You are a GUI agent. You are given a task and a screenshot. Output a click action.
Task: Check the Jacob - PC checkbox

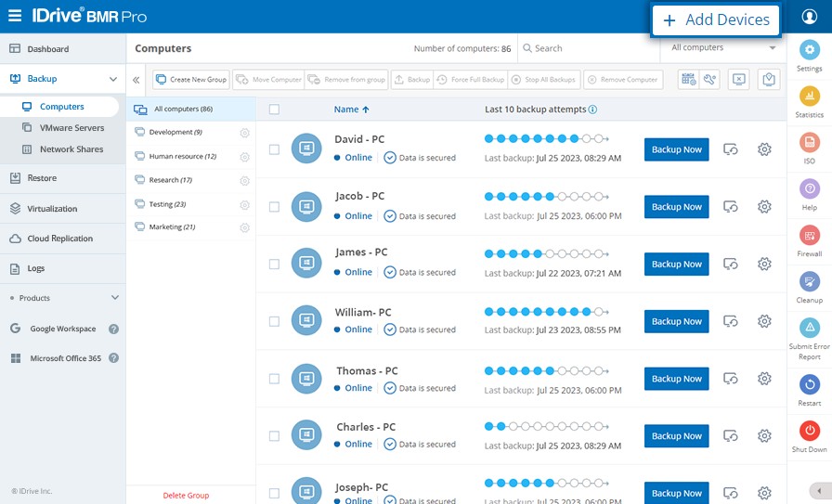coord(274,206)
